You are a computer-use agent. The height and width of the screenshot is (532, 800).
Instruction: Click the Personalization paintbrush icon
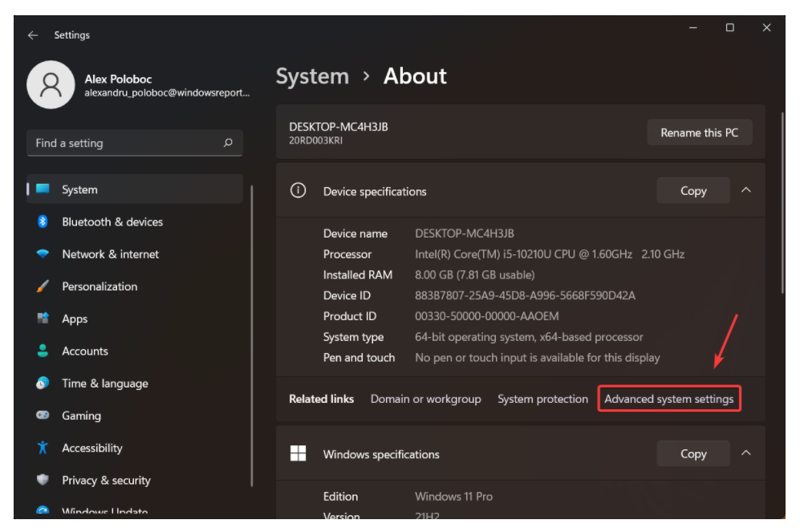pos(42,286)
